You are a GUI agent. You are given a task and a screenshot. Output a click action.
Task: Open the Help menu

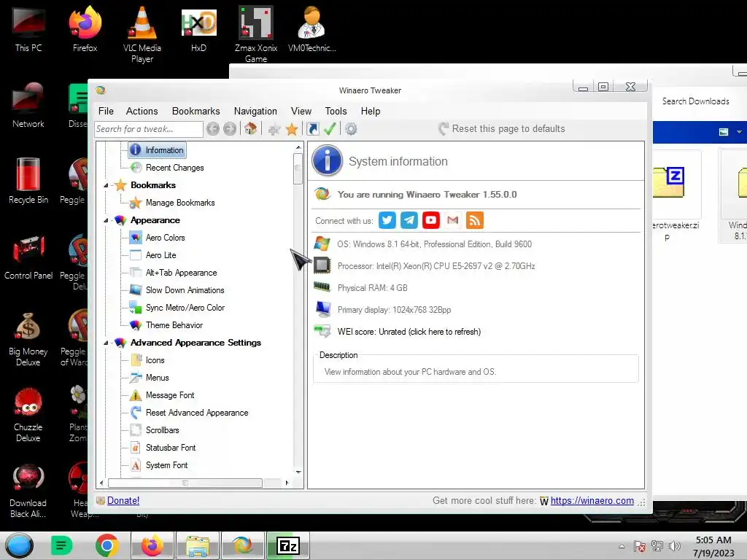click(x=370, y=111)
